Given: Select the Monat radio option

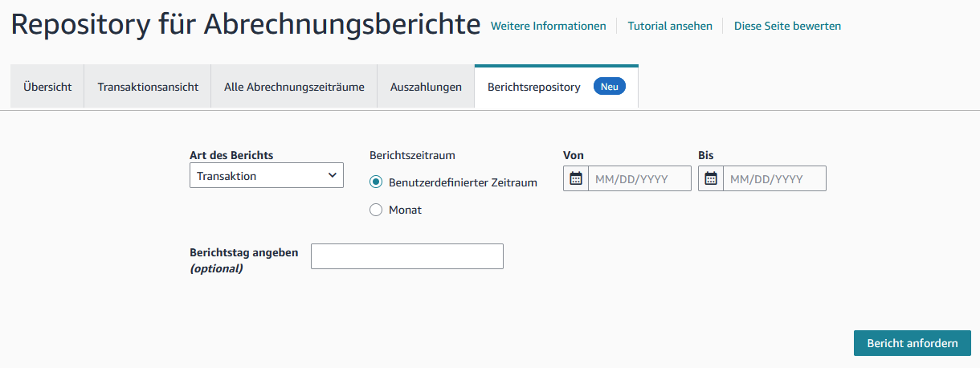Looking at the screenshot, I should click(x=376, y=210).
